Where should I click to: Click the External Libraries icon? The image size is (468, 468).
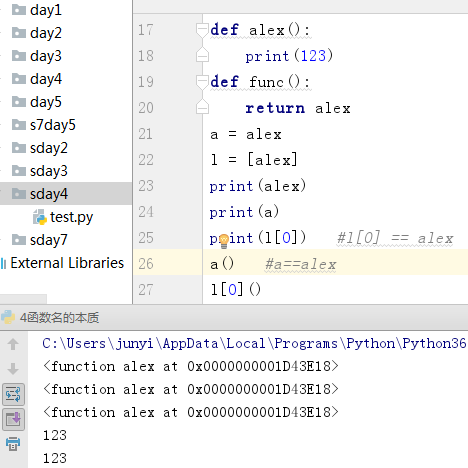tap(3, 263)
